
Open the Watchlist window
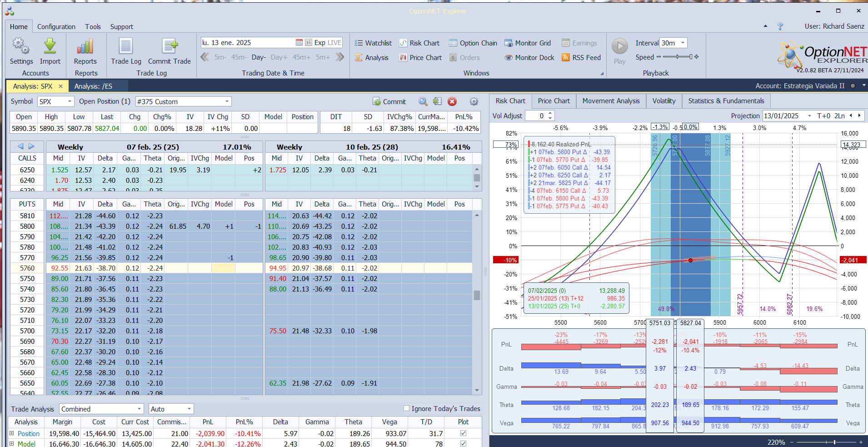click(x=373, y=43)
